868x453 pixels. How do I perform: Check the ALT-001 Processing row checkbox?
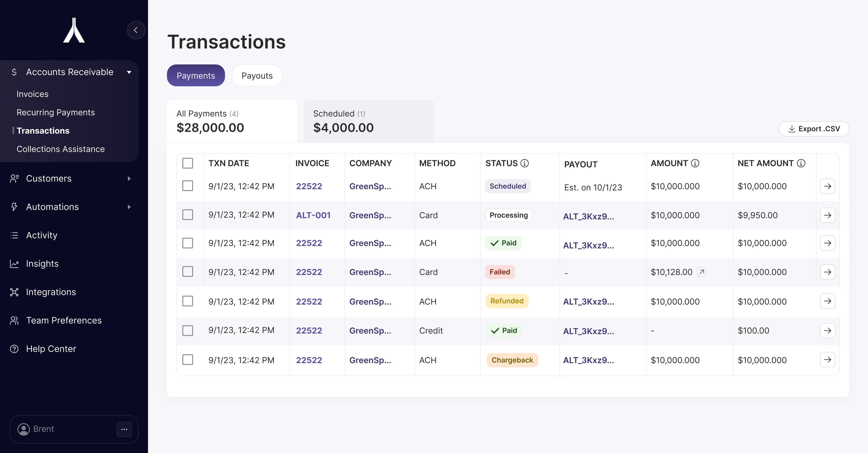pos(188,215)
